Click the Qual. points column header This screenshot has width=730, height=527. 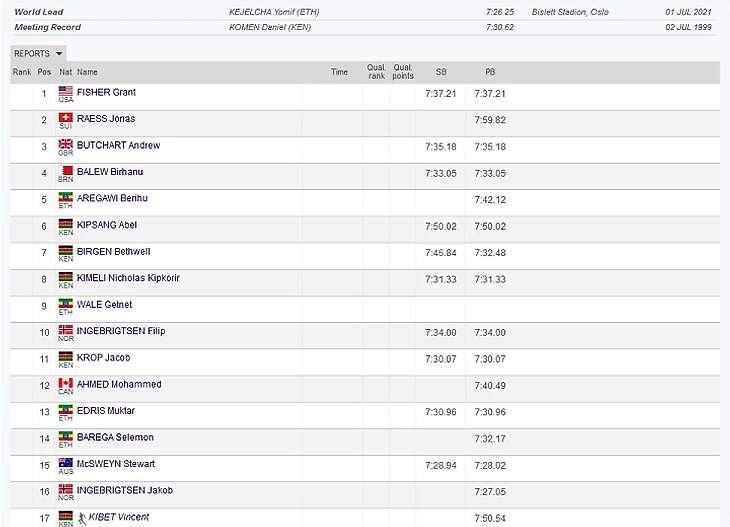pyautogui.click(x=403, y=72)
